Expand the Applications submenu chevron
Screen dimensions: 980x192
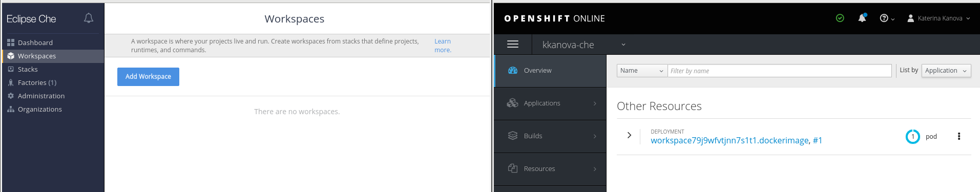(595, 103)
